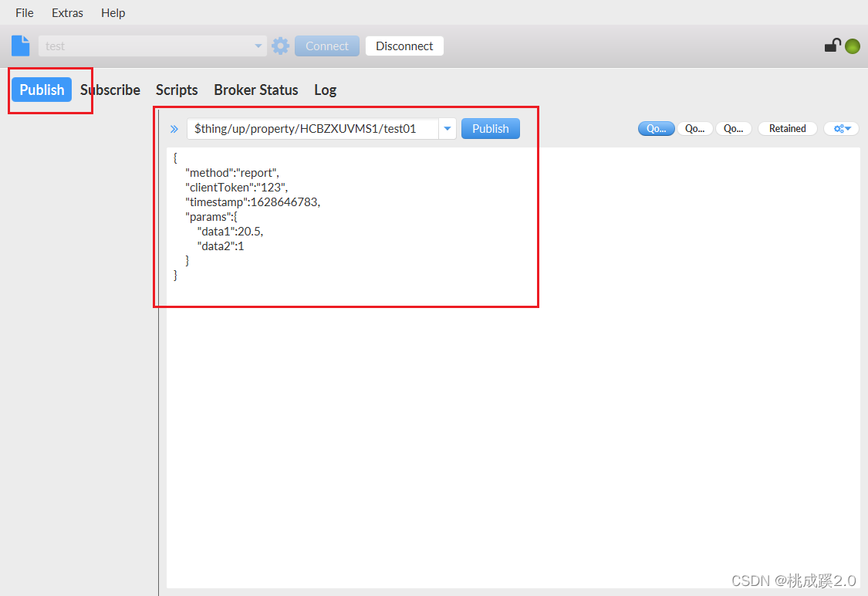The height and width of the screenshot is (596, 868).
Task: Select the first QoS level button
Action: [656, 129]
